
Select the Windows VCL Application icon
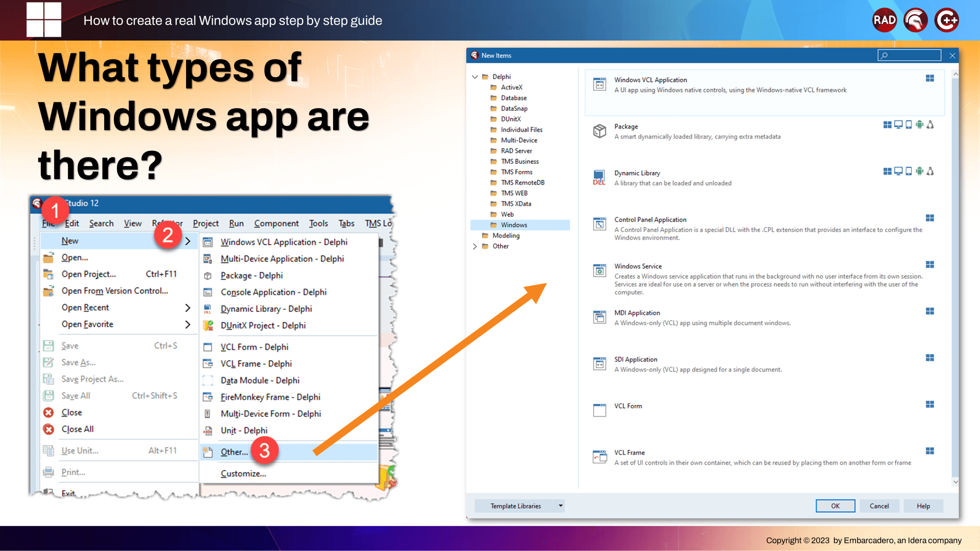[599, 84]
